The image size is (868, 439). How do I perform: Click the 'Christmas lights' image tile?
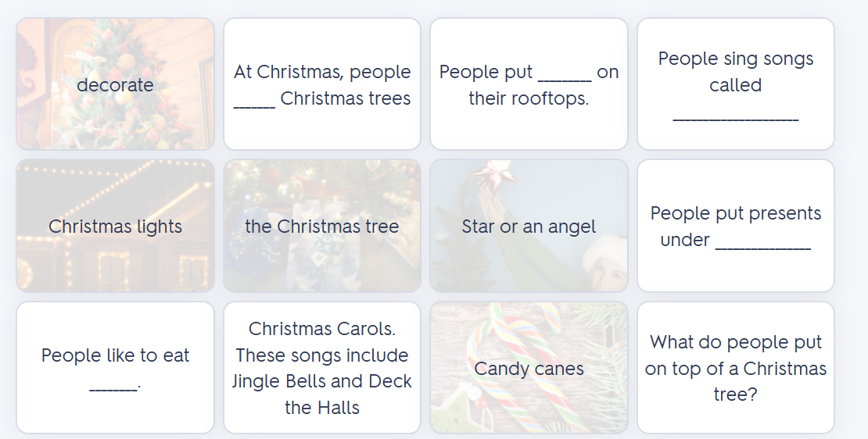click(x=115, y=226)
